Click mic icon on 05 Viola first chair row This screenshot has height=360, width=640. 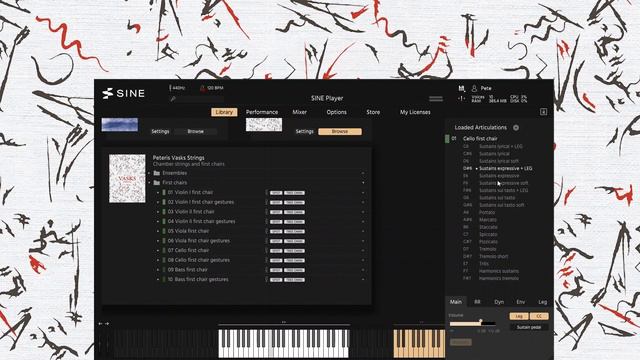(267, 231)
